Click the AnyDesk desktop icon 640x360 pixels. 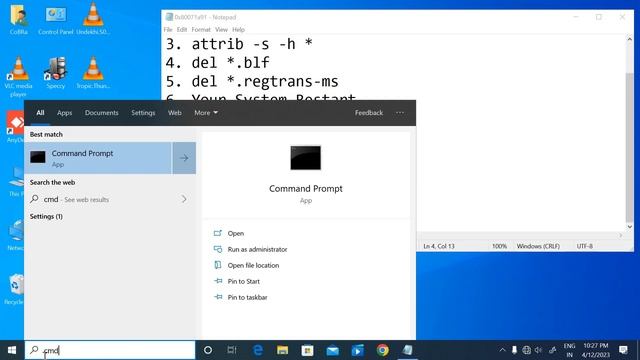pyautogui.click(x=16, y=127)
